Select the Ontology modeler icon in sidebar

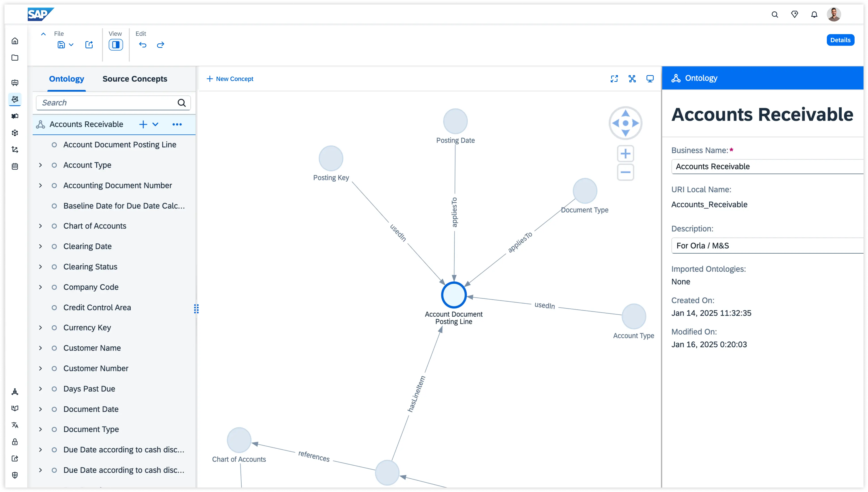(15, 99)
